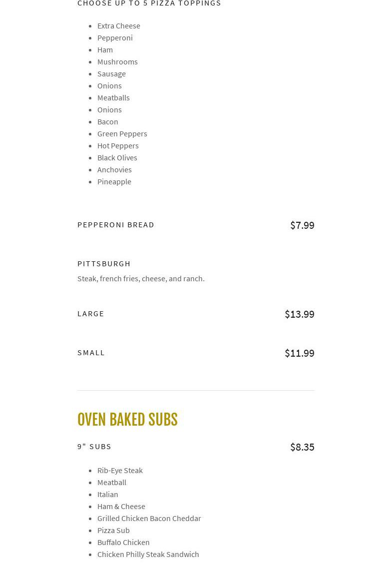The image size is (392, 572).
Task: Click the Pineapple topping
Action: (114, 182)
